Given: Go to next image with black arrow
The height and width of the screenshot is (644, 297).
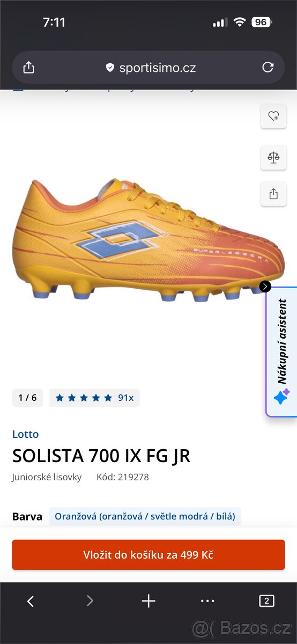Looking at the screenshot, I should pyautogui.click(x=265, y=286).
